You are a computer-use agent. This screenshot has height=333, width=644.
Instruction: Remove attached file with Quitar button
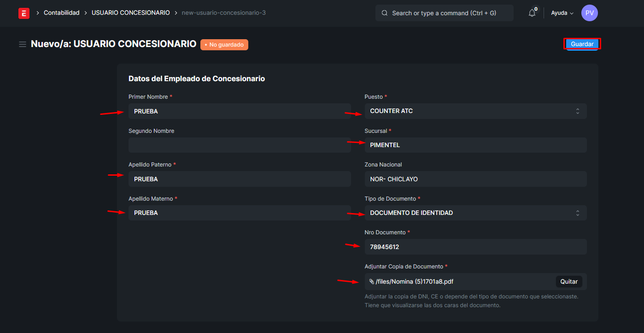(569, 281)
